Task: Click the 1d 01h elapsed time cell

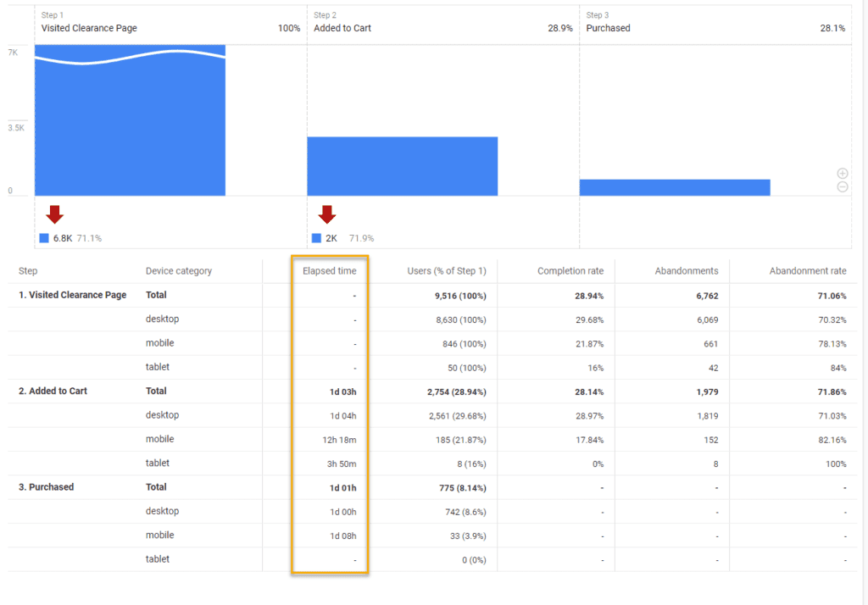Action: point(342,488)
